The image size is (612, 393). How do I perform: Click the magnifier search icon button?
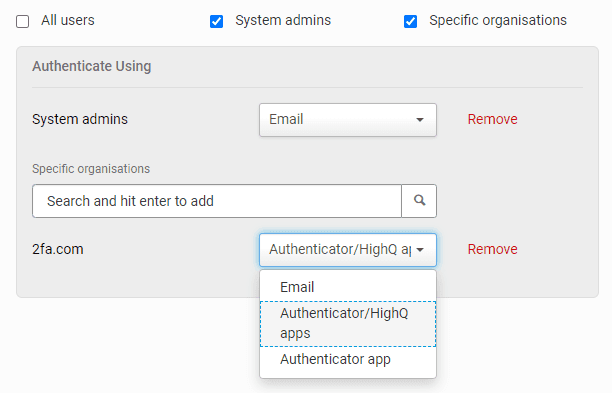pyautogui.click(x=419, y=201)
